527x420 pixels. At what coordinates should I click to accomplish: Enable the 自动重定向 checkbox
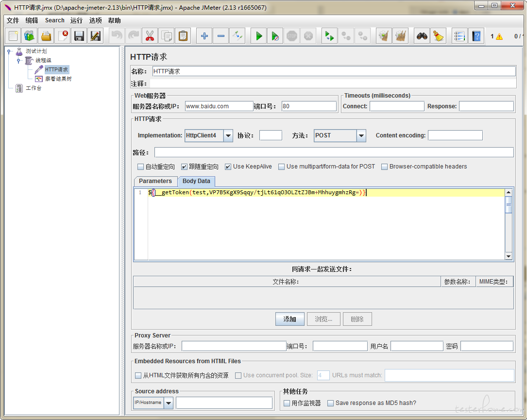click(x=140, y=167)
